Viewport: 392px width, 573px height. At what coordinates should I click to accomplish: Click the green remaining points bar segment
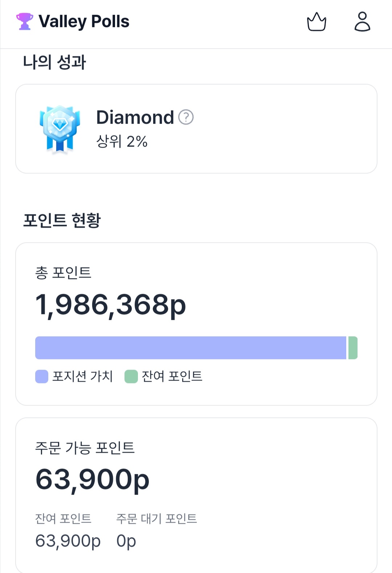point(353,348)
